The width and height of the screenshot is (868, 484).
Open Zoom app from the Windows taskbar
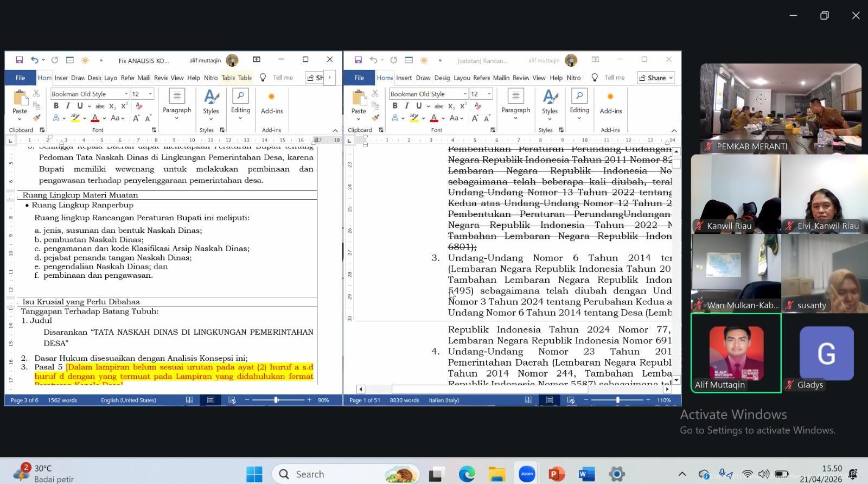pyautogui.click(x=526, y=474)
